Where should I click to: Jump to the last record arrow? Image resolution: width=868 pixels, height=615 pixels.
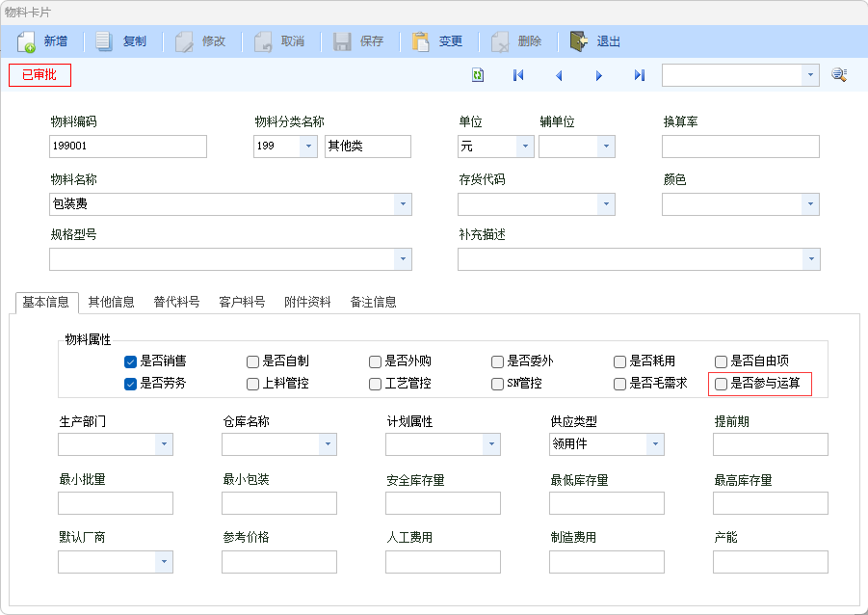(640, 75)
